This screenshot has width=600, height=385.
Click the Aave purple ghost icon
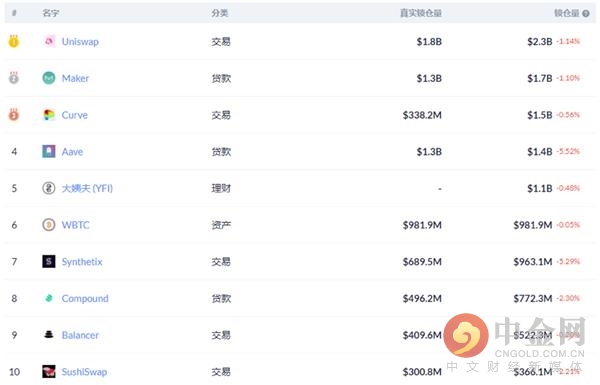point(49,152)
